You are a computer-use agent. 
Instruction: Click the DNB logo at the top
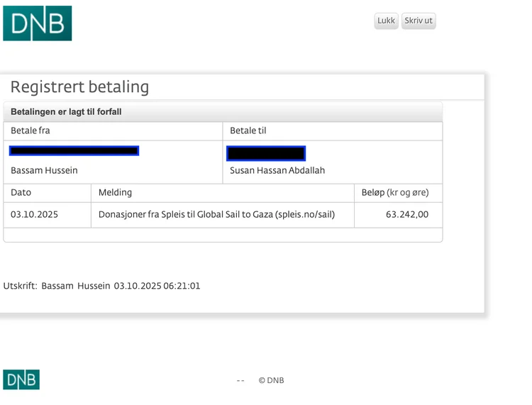pyautogui.click(x=38, y=23)
